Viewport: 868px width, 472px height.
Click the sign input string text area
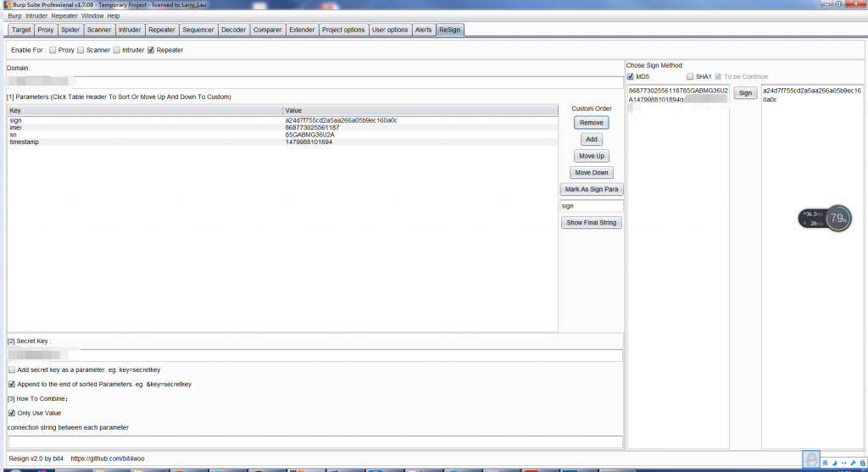[x=678, y=267]
